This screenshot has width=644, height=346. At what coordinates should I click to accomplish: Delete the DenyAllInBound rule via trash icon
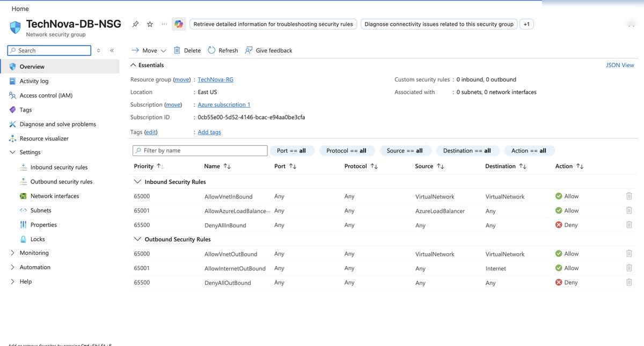(x=629, y=225)
